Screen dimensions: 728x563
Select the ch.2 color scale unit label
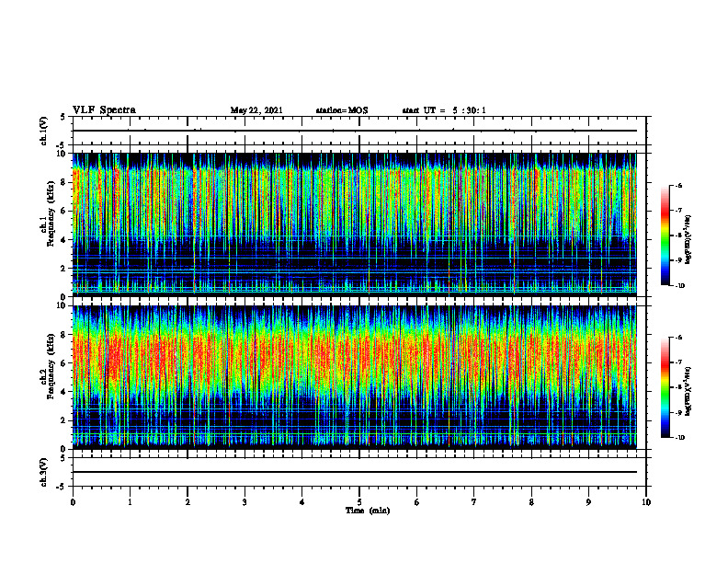point(688,391)
